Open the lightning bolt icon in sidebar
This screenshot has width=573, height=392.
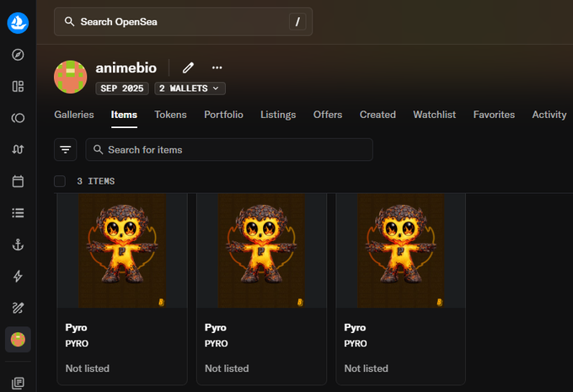pyautogui.click(x=18, y=276)
